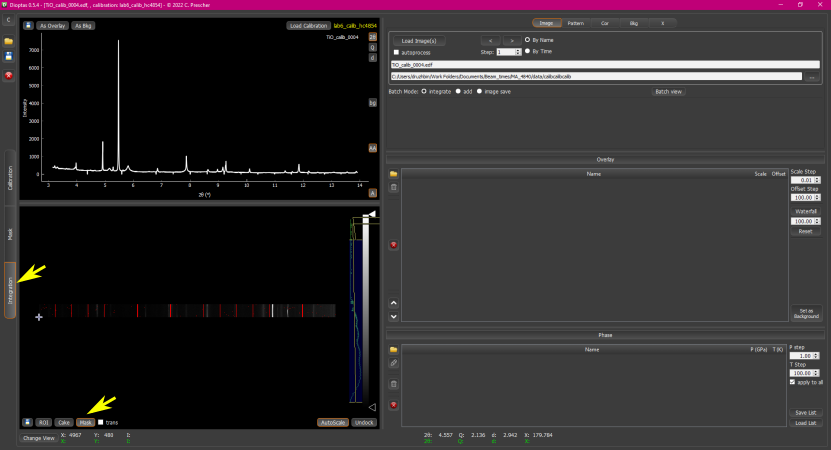This screenshot has width=831, height=450.
Task: Go to next image with > button
Action: pos(511,41)
